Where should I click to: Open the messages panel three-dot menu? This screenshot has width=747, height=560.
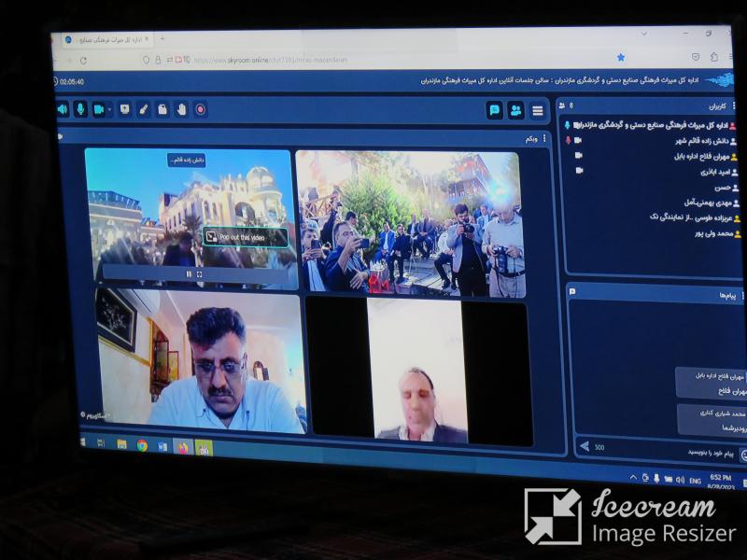(742, 296)
